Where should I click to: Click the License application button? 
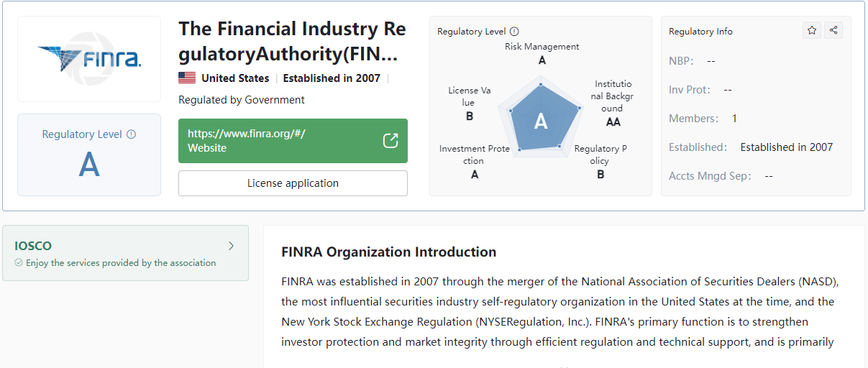pyautogui.click(x=293, y=183)
